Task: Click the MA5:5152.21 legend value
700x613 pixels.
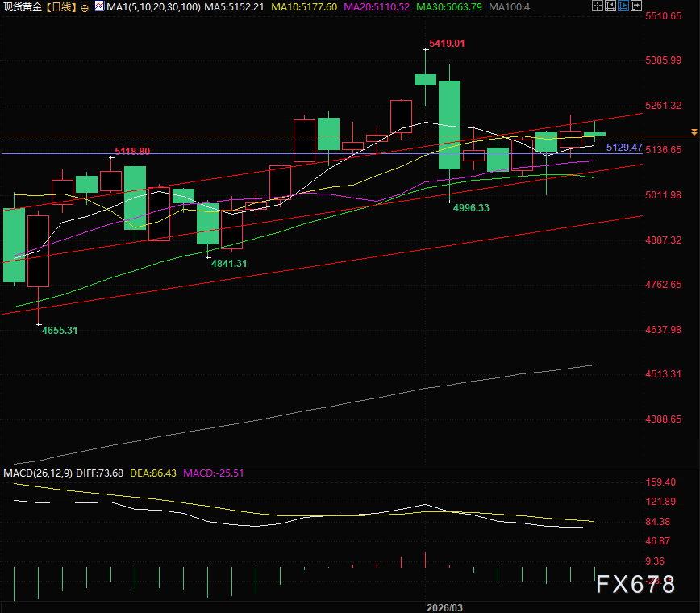Action: 234,7
